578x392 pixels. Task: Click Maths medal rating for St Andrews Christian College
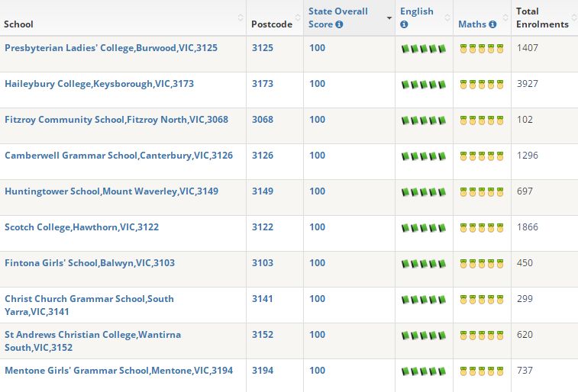(482, 336)
